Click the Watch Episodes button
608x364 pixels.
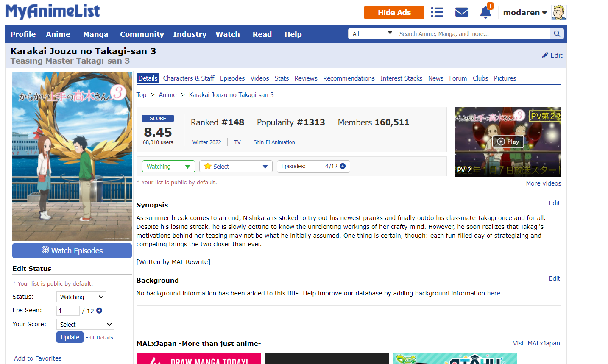[72, 250]
